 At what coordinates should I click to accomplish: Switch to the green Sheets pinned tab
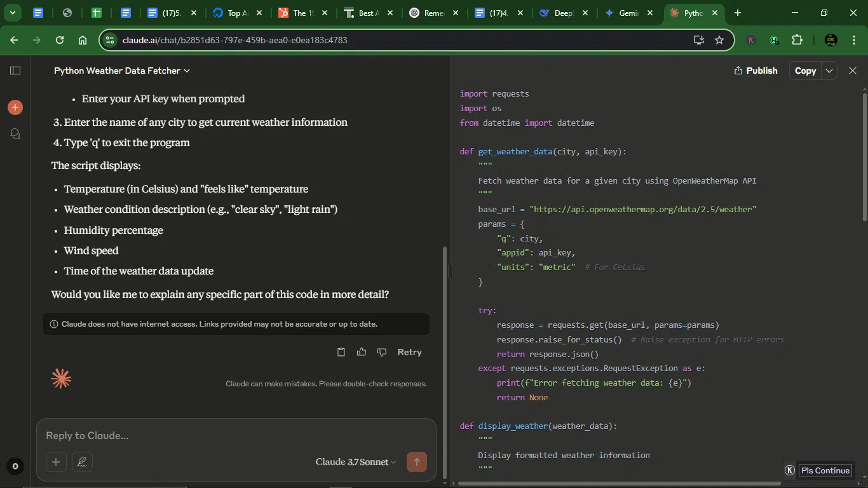click(x=97, y=13)
